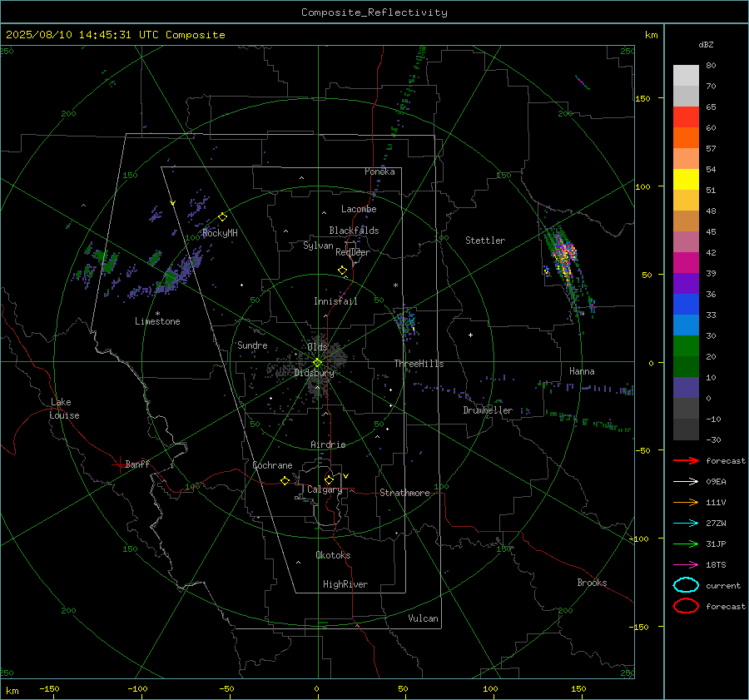Click the Airdrie label on the map

328,444
